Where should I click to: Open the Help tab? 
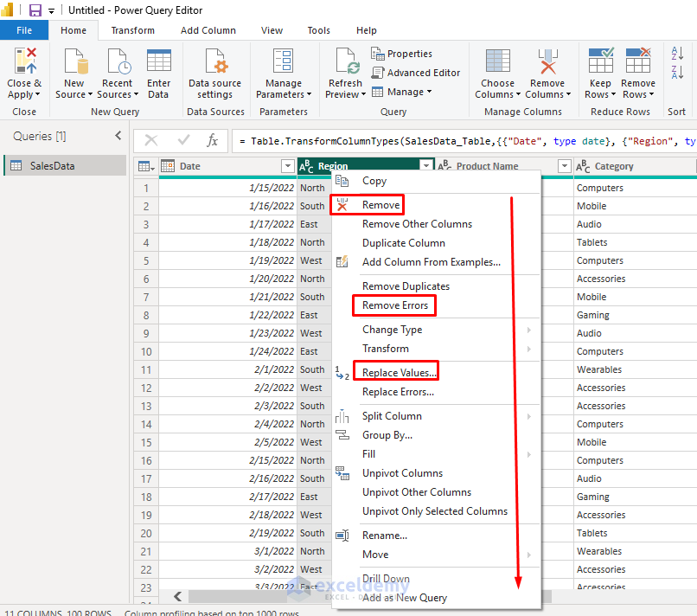(367, 30)
